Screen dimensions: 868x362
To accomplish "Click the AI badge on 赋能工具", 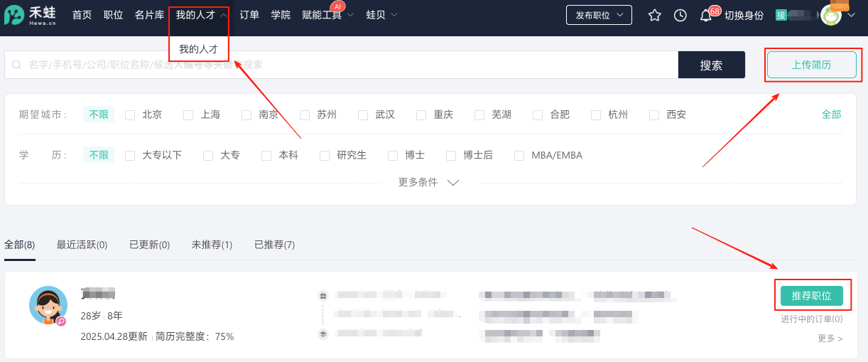I will pyautogui.click(x=338, y=6).
